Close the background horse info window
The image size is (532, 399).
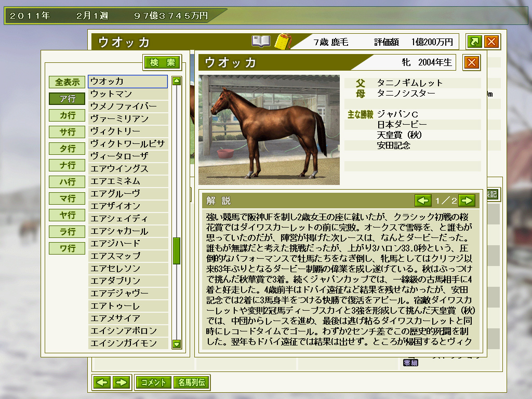[491, 42]
